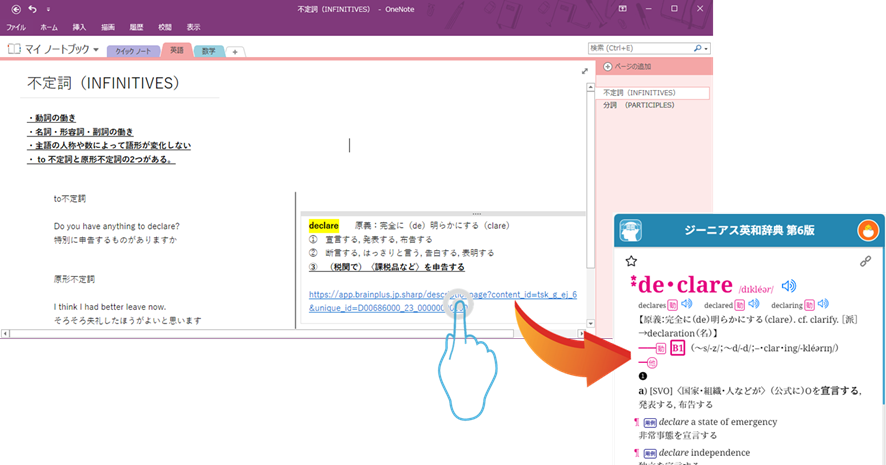Open the 表示 ribbon tab
This screenshot has height=465, width=886.
tap(193, 27)
